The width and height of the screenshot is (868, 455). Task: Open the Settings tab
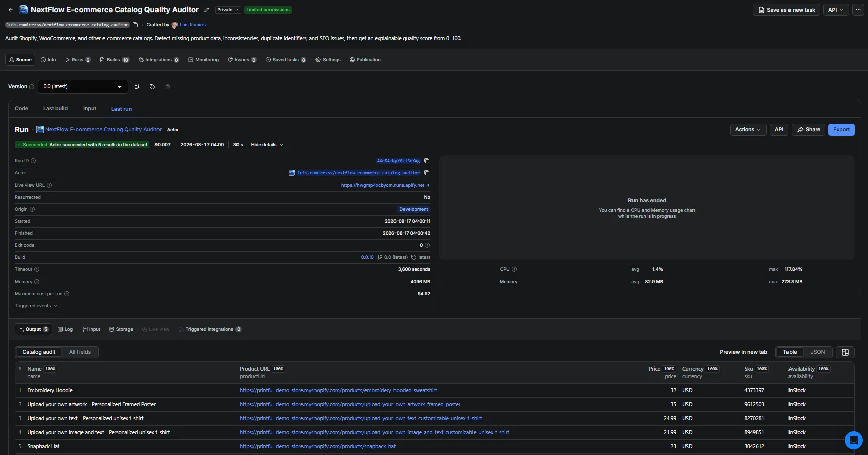(328, 60)
